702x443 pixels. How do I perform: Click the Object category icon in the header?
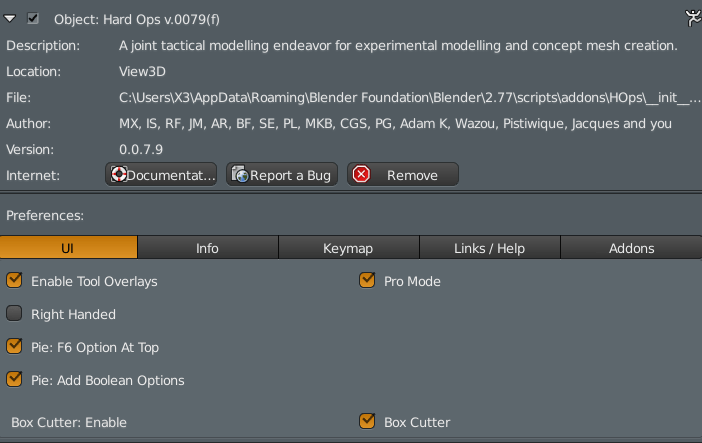coord(691,17)
